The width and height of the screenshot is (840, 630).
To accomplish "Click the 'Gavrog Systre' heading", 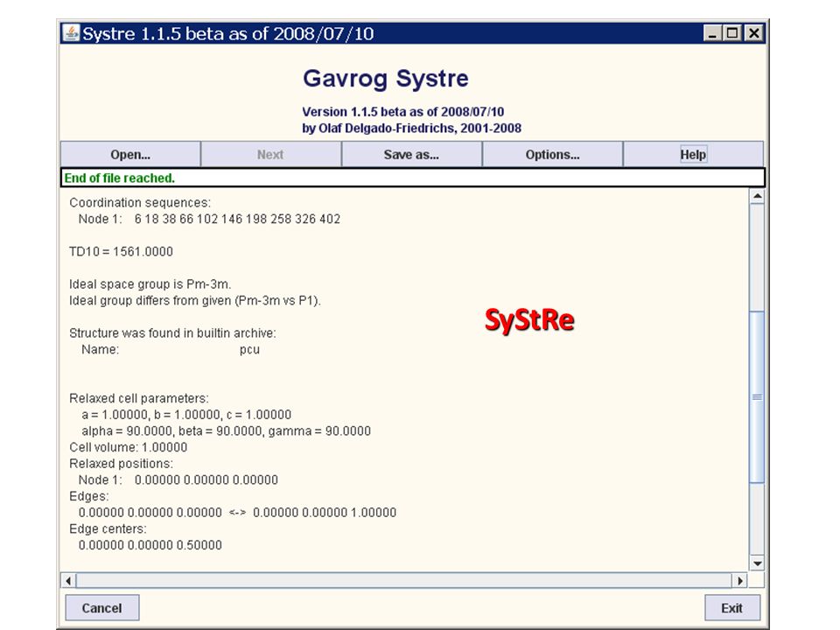I will tap(386, 79).
